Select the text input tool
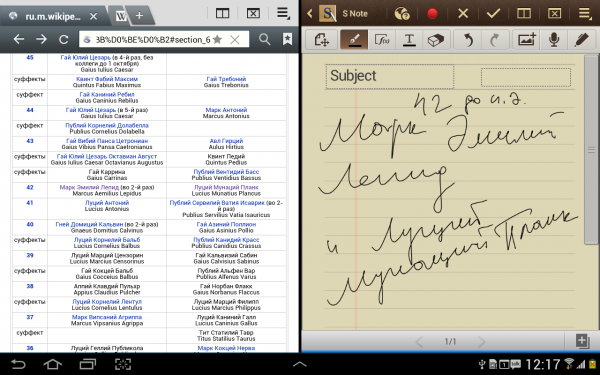This screenshot has height=375, width=600. (x=409, y=40)
